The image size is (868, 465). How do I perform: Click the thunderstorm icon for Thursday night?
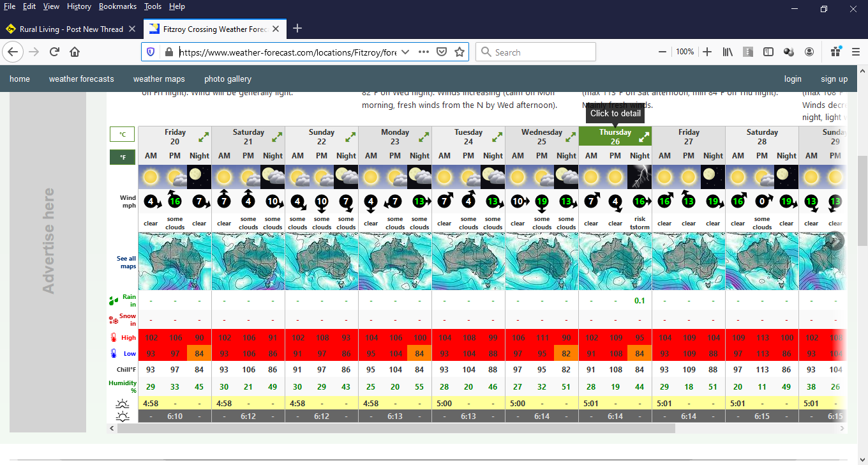(x=640, y=177)
